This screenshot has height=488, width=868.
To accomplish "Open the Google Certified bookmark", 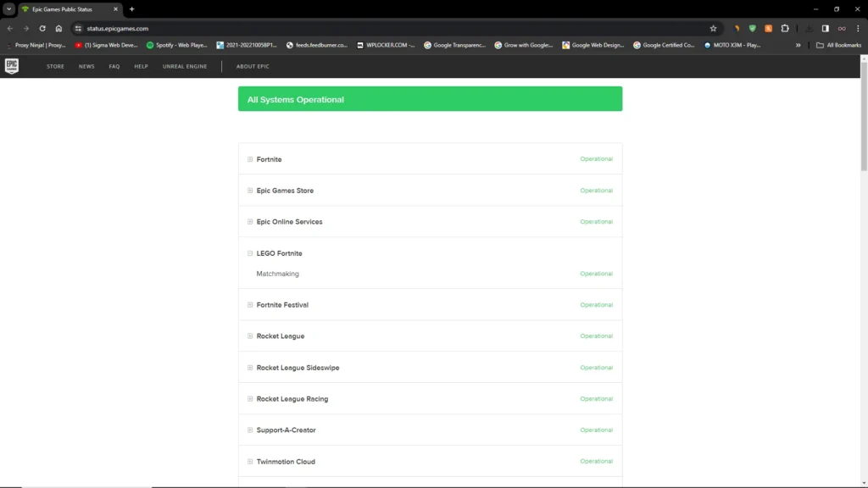I will coord(664,45).
